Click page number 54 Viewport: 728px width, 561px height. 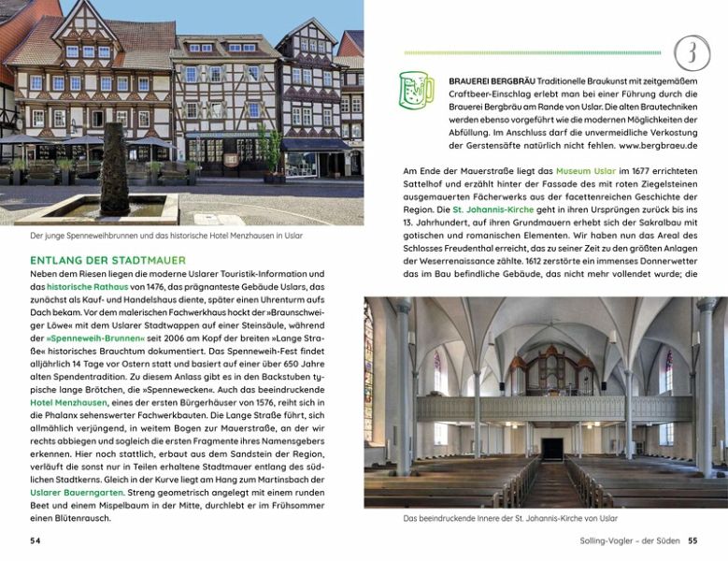tap(36, 540)
